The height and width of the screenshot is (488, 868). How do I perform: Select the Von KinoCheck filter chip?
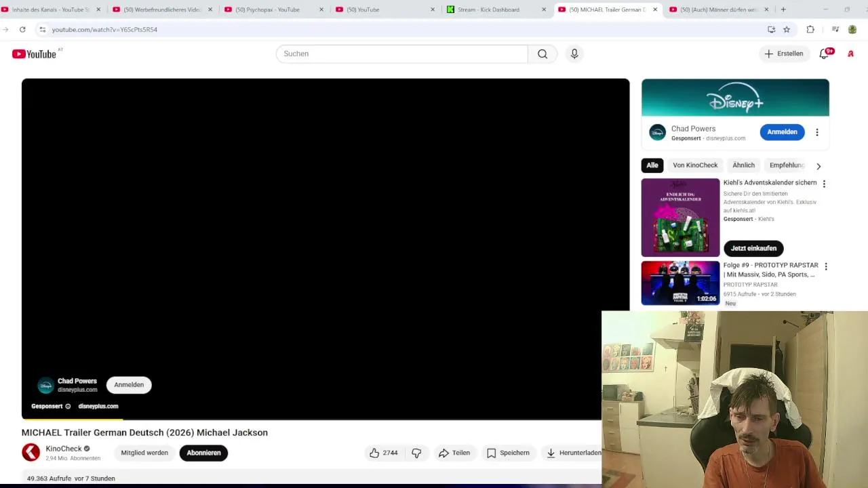coord(695,165)
